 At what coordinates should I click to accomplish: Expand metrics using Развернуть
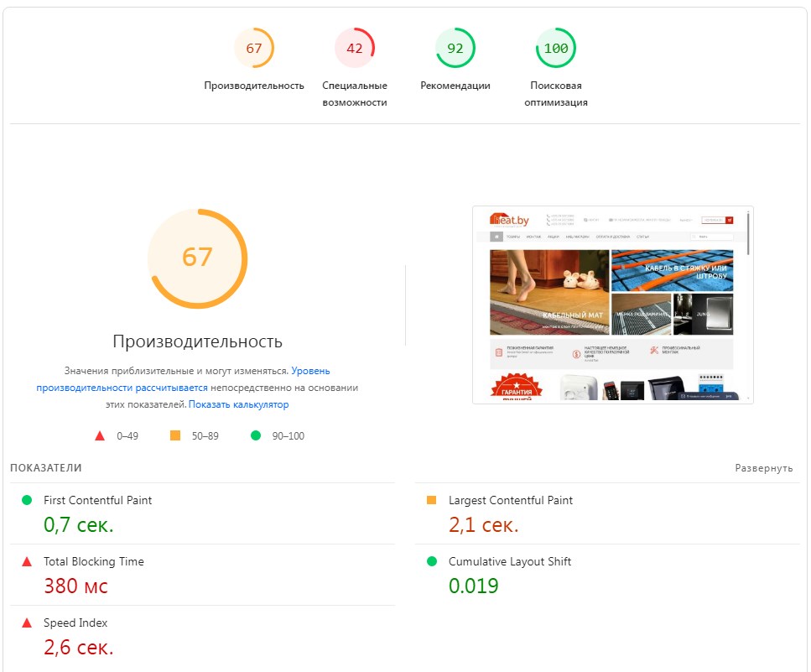(x=766, y=468)
